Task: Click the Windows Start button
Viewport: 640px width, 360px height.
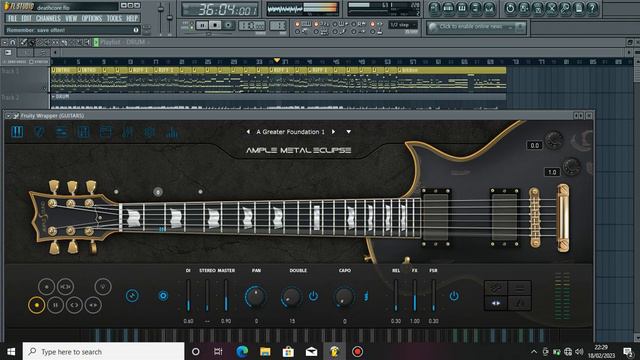Action: (11, 351)
